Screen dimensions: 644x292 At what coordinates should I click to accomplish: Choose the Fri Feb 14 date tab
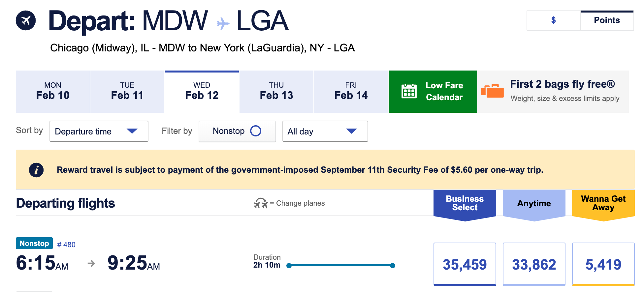tap(351, 91)
